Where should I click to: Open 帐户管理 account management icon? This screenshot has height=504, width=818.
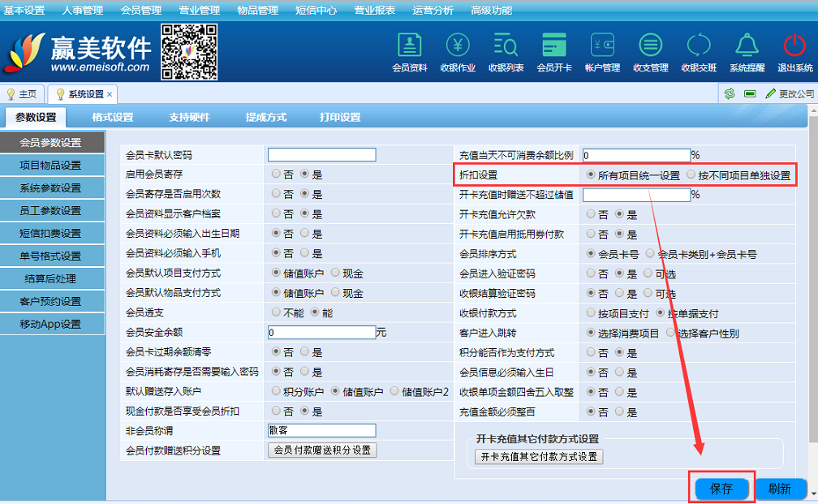point(602,52)
